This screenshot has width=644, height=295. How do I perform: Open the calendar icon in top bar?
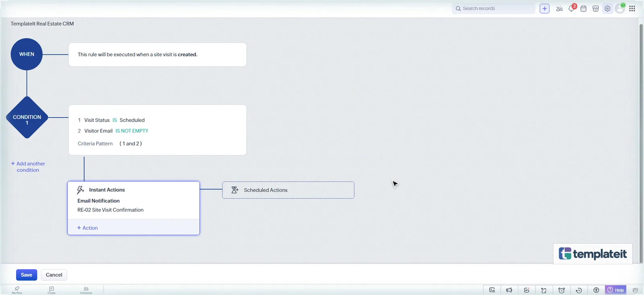pos(583,8)
